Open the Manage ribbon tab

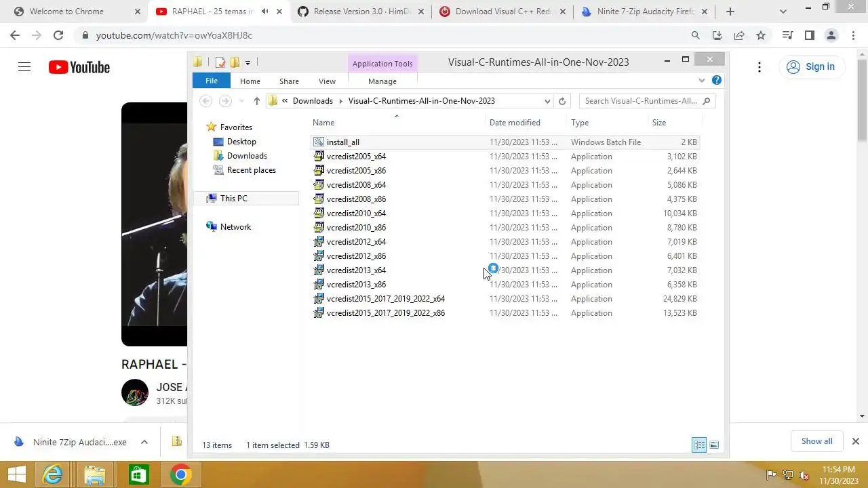[x=382, y=81]
